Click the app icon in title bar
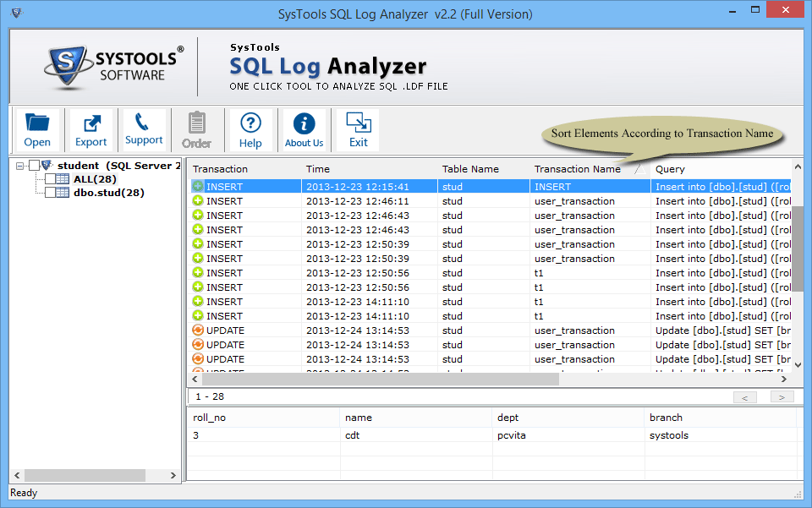 pyautogui.click(x=17, y=13)
